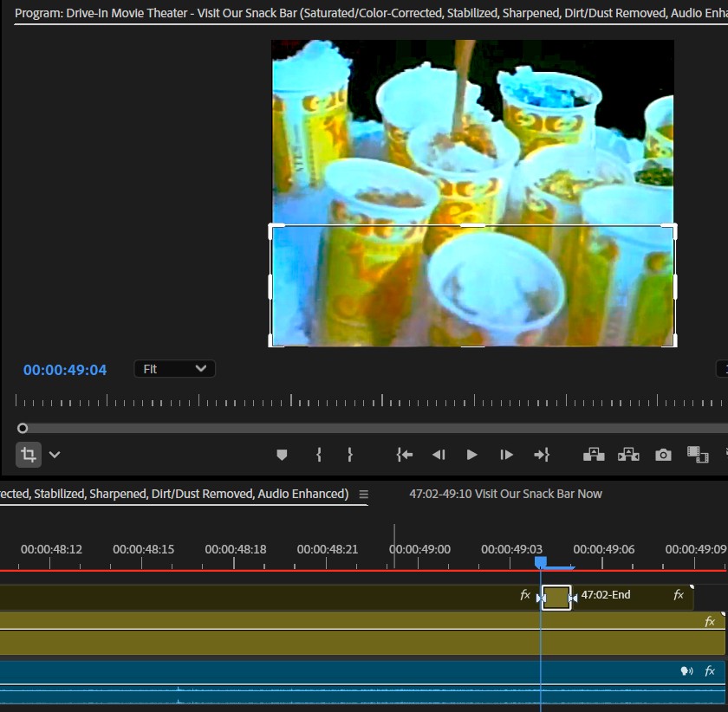Toggle the Crop tool in the Program monitor
Screen dimensions: 728x712
[29, 455]
